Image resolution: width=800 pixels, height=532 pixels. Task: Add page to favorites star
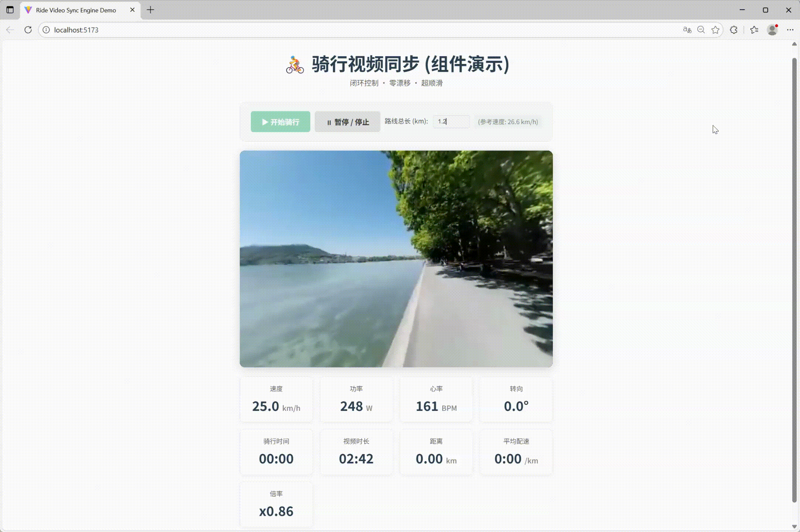pyautogui.click(x=715, y=30)
